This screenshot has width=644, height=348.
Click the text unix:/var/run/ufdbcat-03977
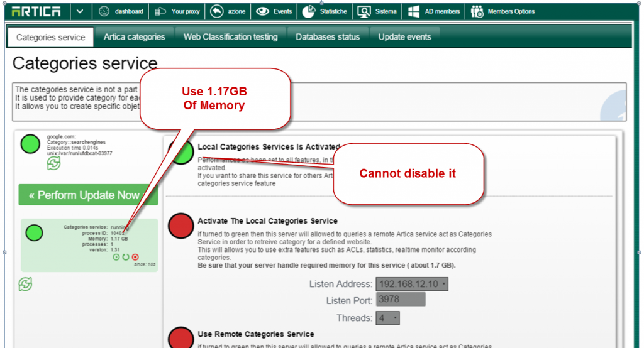79,153
